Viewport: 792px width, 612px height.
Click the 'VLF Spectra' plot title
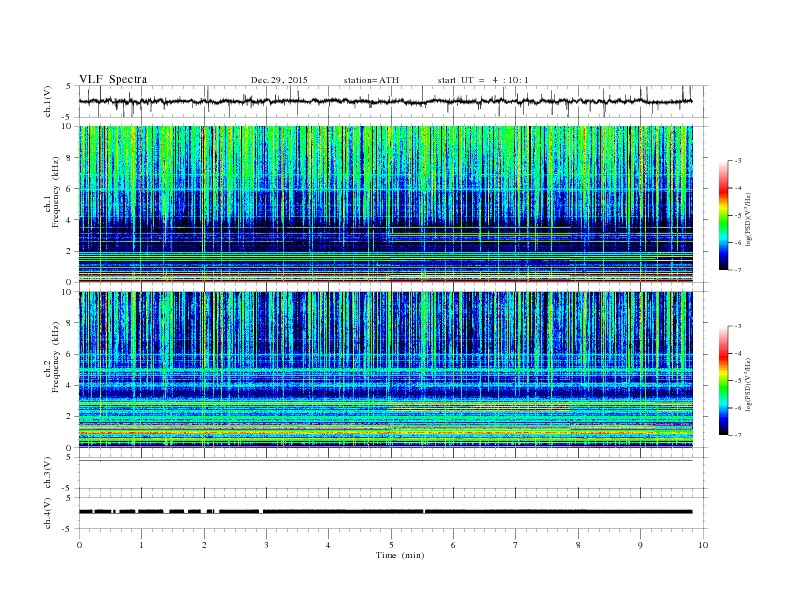[x=113, y=79]
